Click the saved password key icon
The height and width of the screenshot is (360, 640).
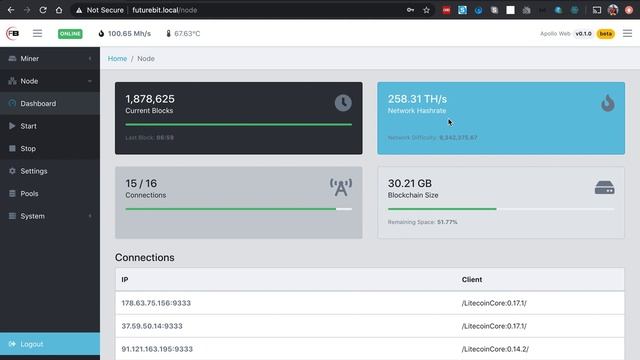click(x=410, y=10)
